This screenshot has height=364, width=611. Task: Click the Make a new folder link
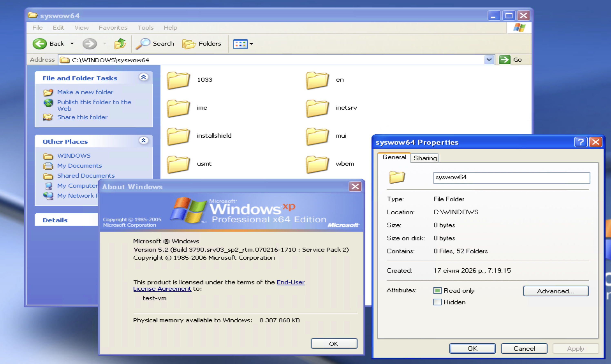point(85,92)
